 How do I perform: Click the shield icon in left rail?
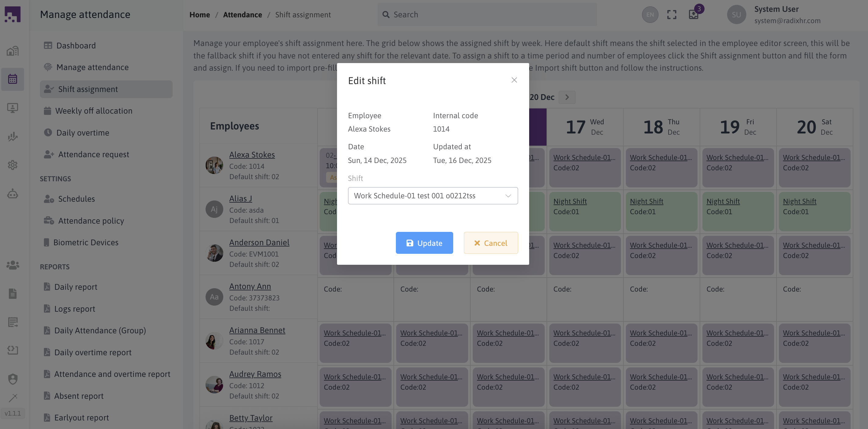(13, 379)
